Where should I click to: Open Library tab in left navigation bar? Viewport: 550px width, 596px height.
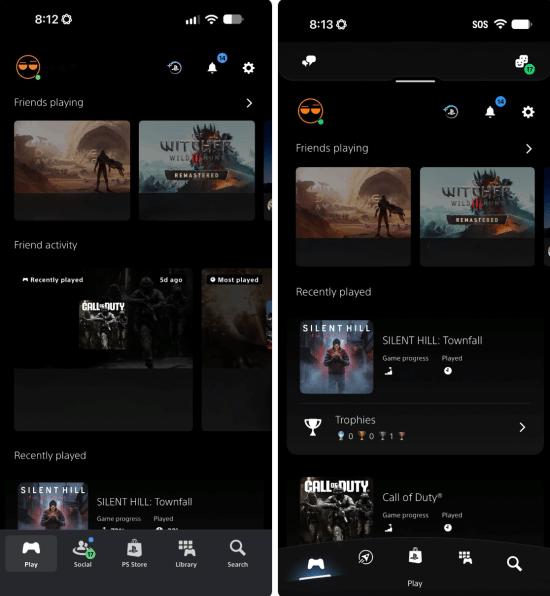coord(186,553)
